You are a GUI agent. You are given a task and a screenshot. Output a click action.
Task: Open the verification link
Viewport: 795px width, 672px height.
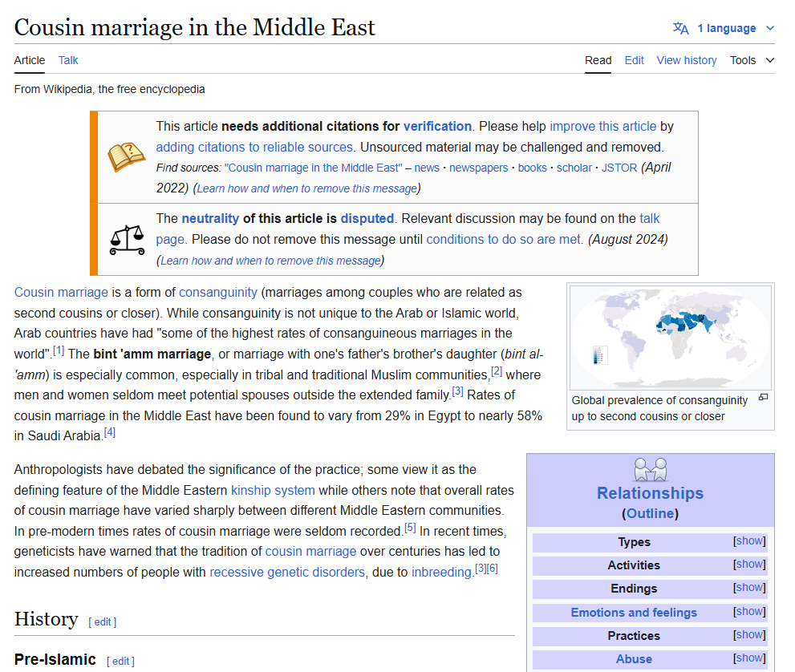tap(437, 126)
